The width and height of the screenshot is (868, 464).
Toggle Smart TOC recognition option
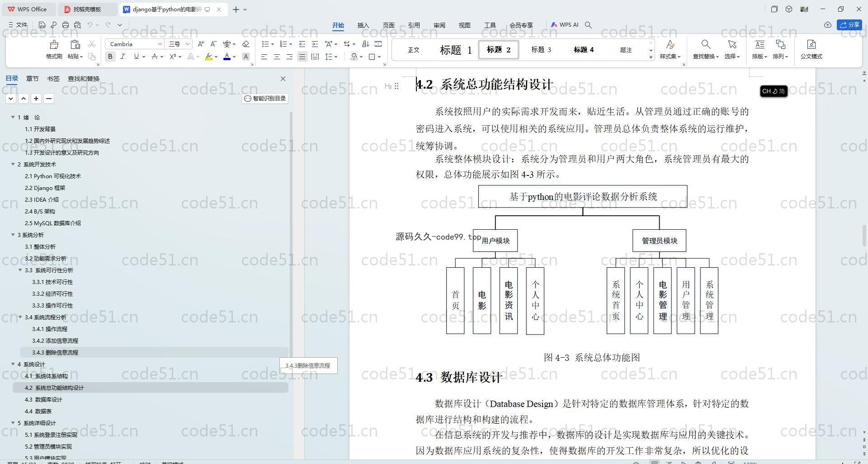coord(265,99)
